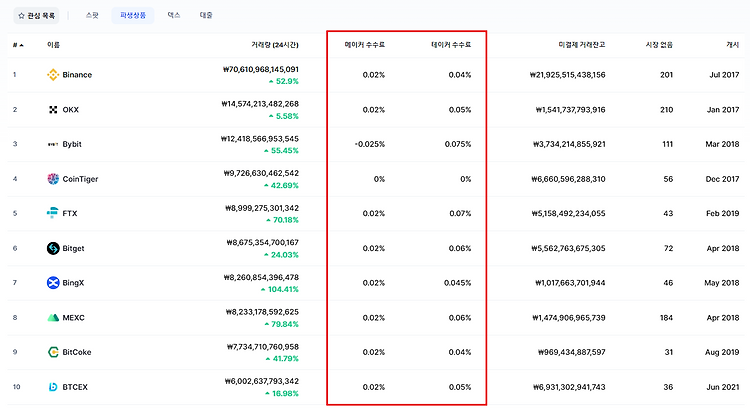
Task: Open the BTCEX exchange link
Action: point(75,387)
